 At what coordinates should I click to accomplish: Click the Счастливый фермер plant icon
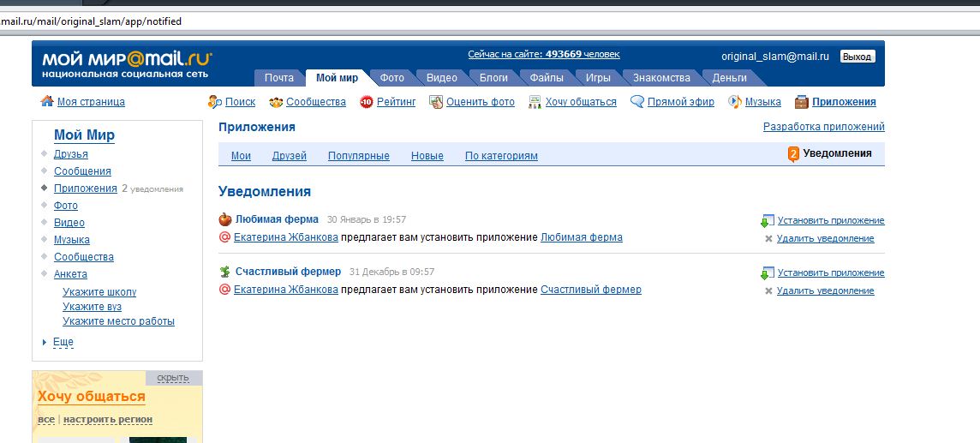(x=225, y=272)
